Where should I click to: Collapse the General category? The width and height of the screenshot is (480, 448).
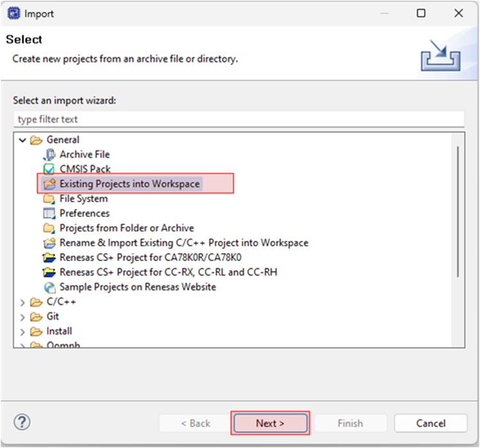pyautogui.click(x=22, y=140)
